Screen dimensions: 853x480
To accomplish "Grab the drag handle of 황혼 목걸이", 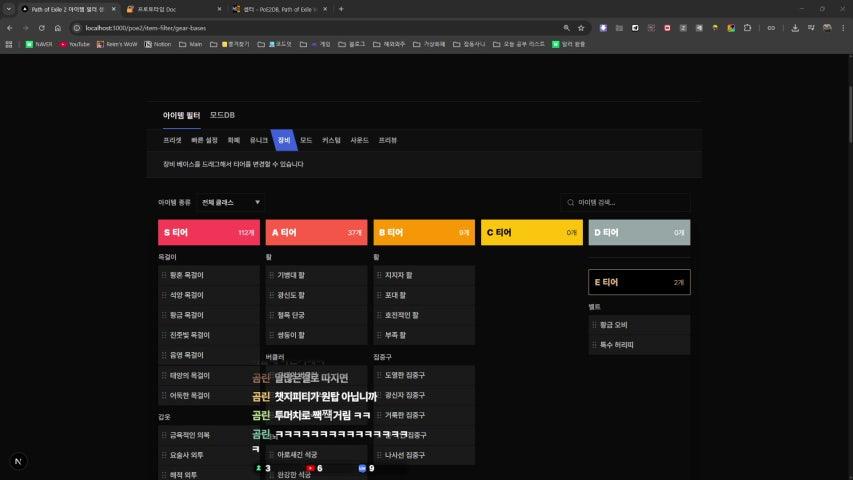I will coord(164,275).
